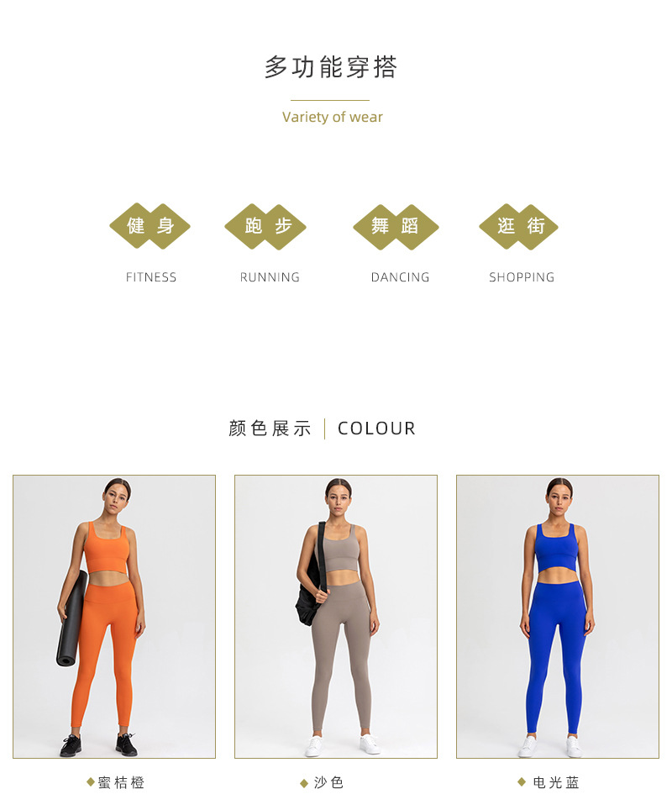Click the 健身 fitness diamond badge
The image size is (672, 810).
tap(150, 226)
